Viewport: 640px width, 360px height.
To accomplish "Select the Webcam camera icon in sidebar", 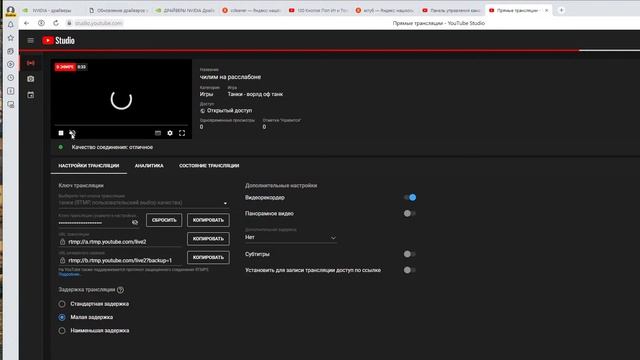I will coord(31,79).
